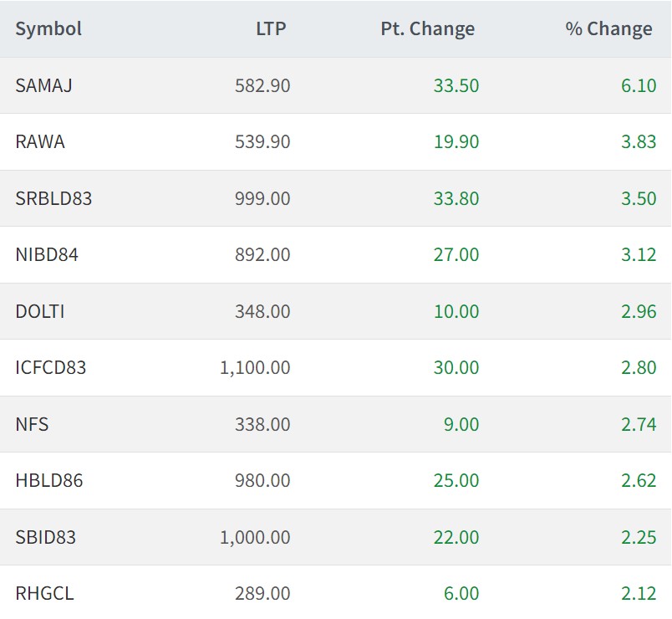Click SAMAJ's 6.10 percent change value
The image size is (672, 619).
tap(639, 85)
